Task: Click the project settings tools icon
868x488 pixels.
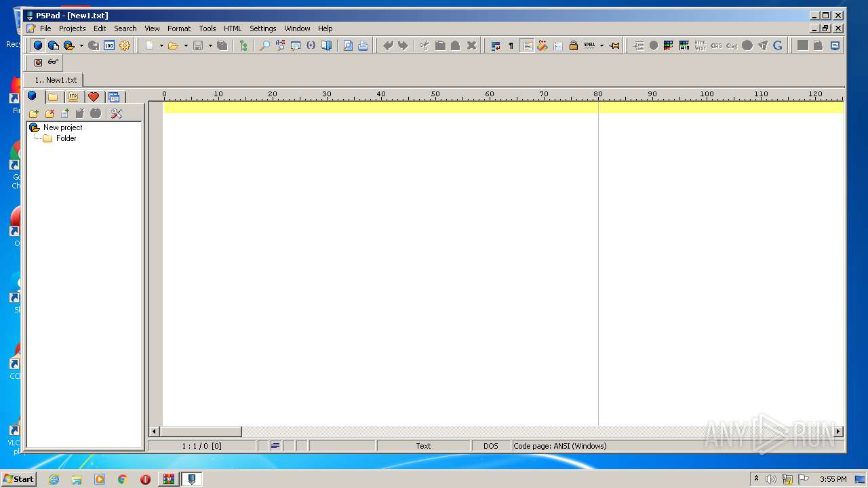Action: [x=117, y=113]
